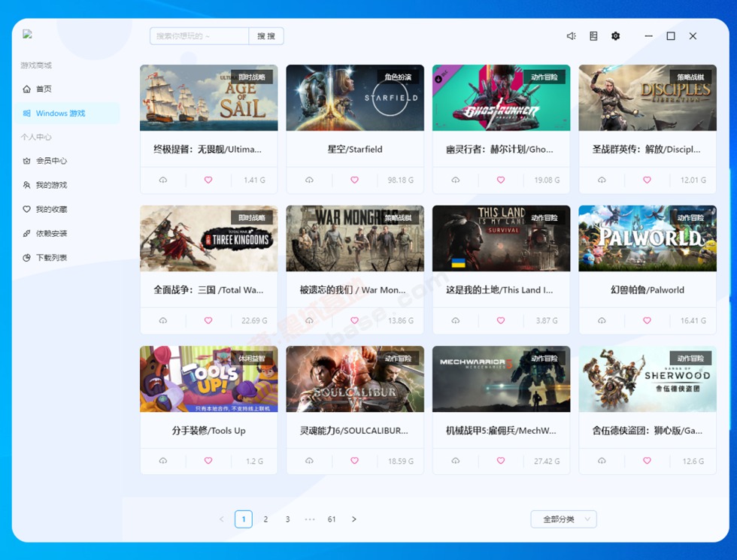Click title 机械战甲5:雇佣兵/MechW...
737x560 pixels.
(501, 430)
